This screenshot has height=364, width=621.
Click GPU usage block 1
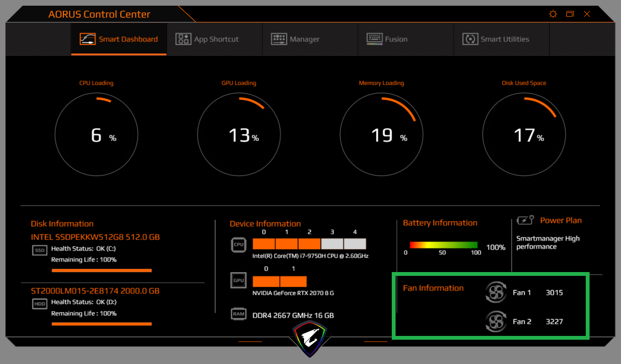(293, 281)
